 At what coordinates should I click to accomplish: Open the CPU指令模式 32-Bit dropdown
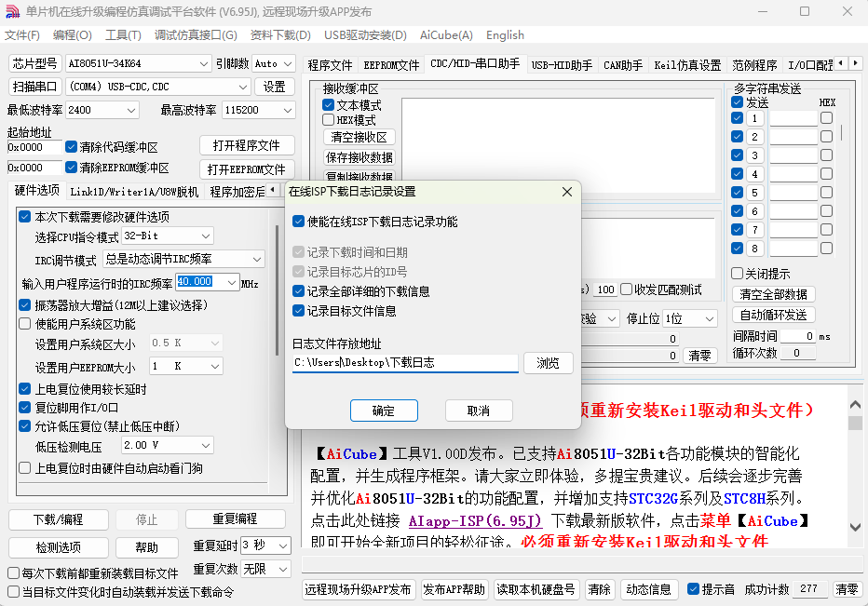pyautogui.click(x=168, y=236)
